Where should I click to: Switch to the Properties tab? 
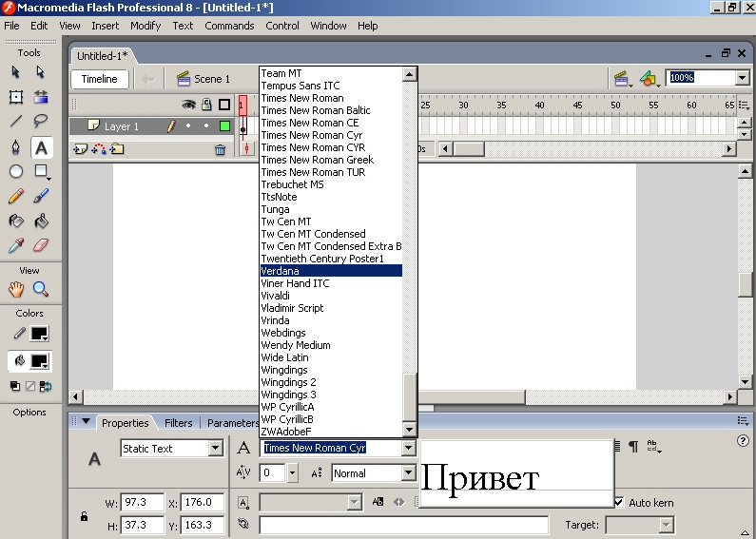click(x=125, y=423)
